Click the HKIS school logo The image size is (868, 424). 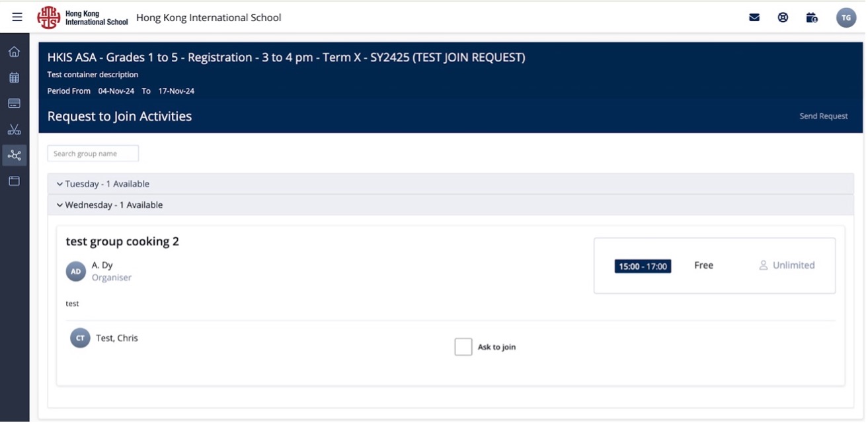point(83,18)
